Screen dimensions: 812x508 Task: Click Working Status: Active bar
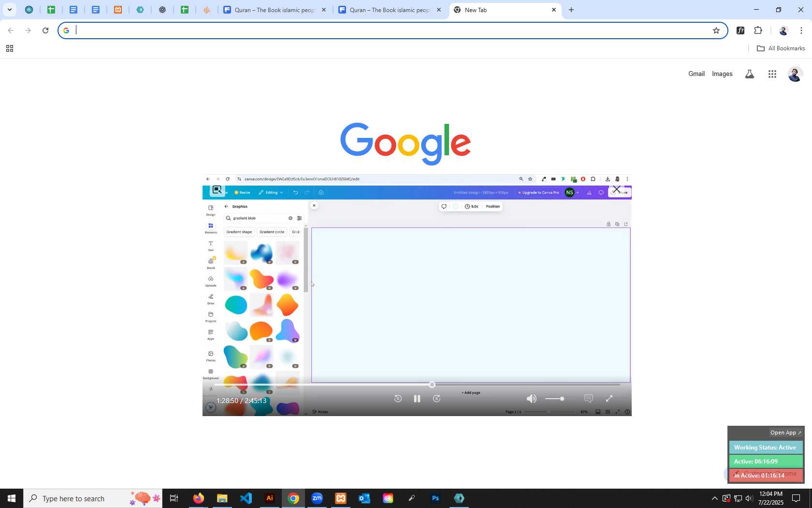click(766, 448)
